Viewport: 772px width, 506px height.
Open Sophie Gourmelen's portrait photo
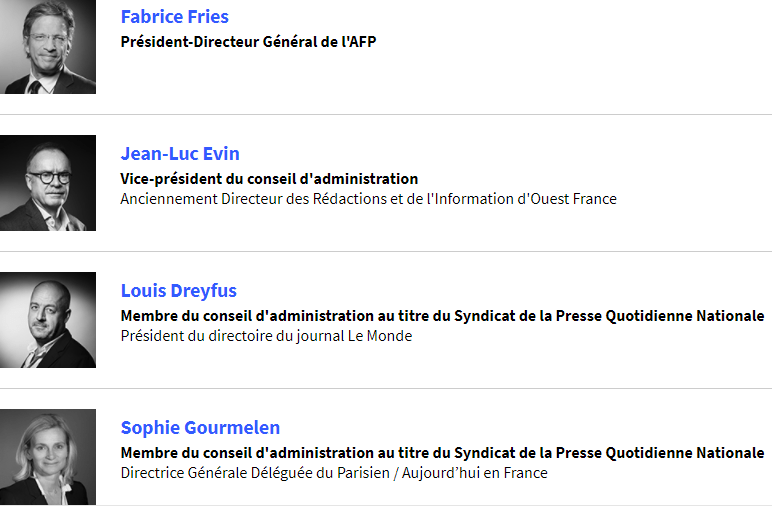tap(48, 457)
